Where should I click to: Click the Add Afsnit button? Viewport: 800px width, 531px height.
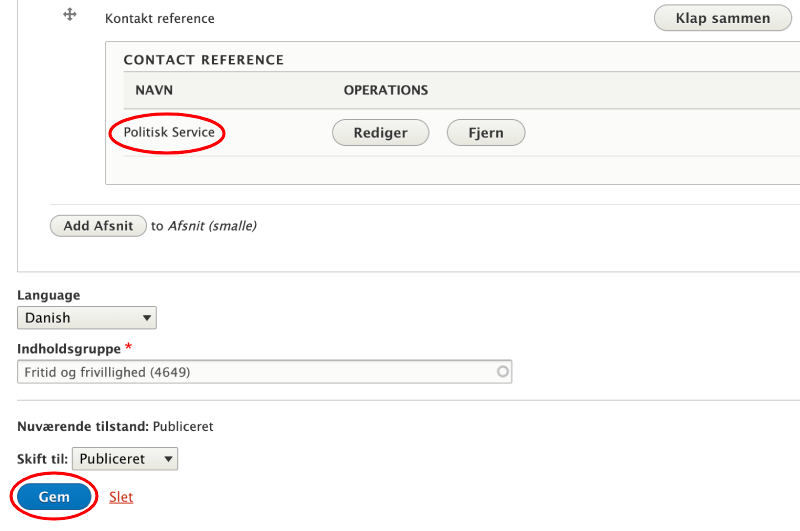98,226
